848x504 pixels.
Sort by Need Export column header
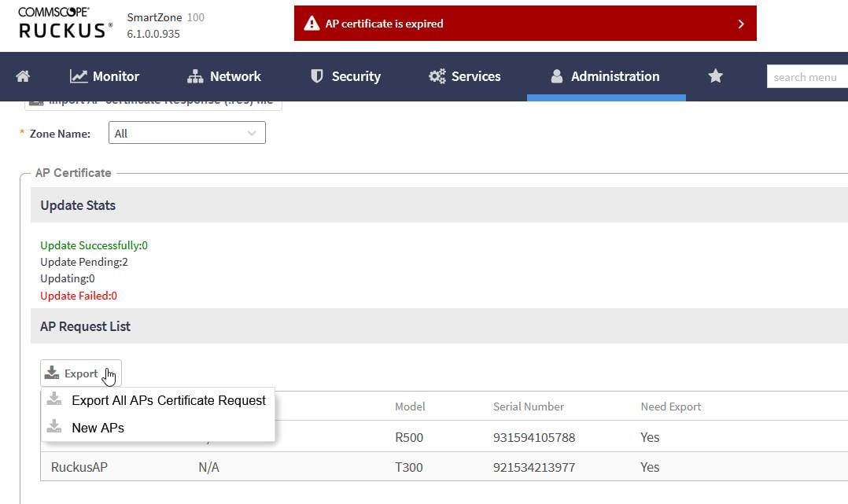[670, 407]
